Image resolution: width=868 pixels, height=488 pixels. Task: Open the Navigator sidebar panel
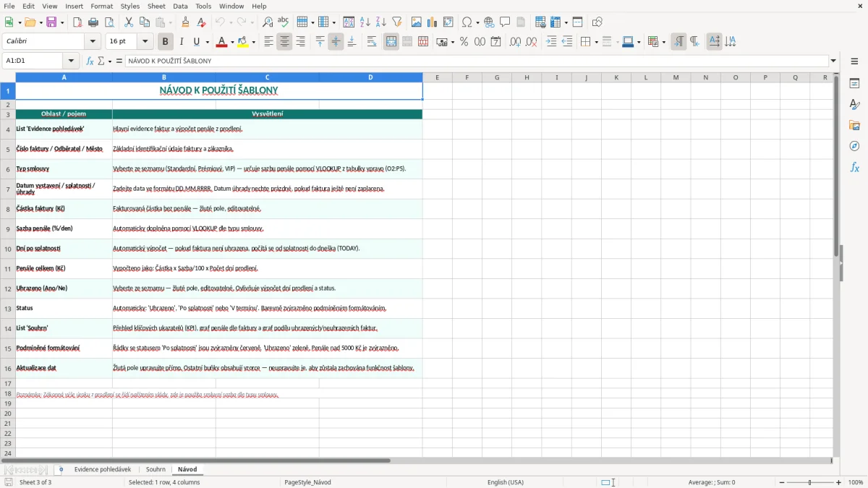point(854,146)
